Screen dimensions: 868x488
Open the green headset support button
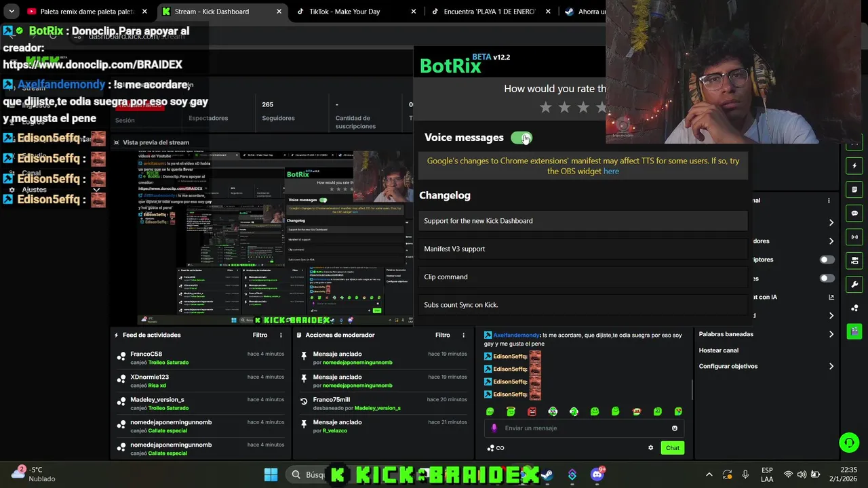point(849,443)
